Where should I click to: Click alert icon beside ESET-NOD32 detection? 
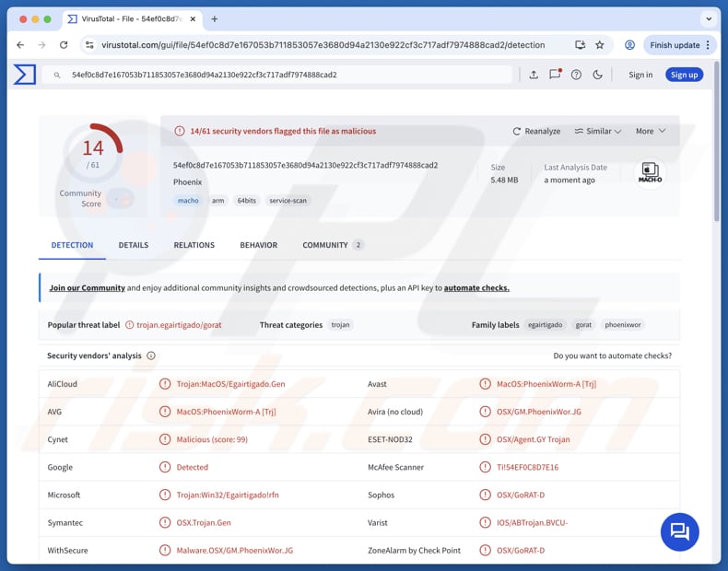point(485,439)
